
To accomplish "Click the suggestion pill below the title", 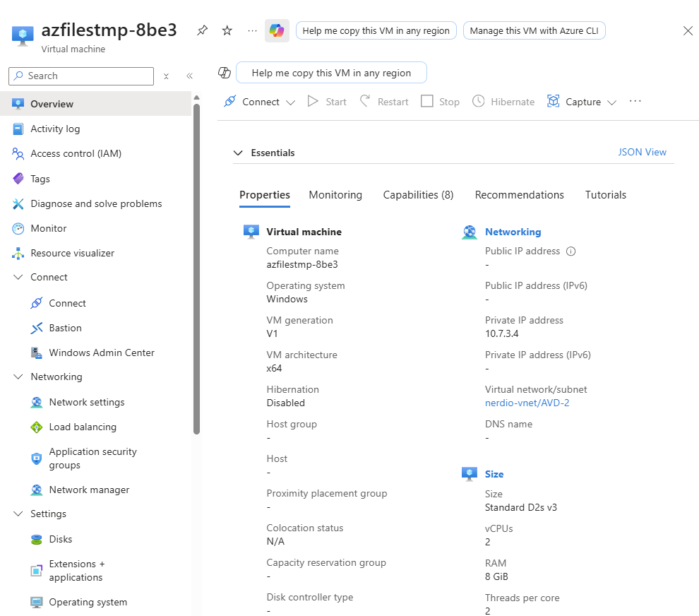I will 331,73.
